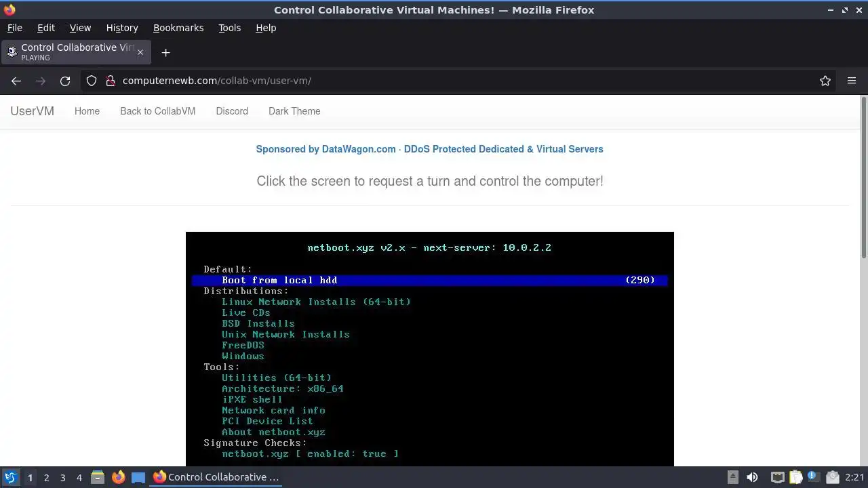Choose FreeDOS entry
Screen dimensions: 868x488
click(243, 345)
